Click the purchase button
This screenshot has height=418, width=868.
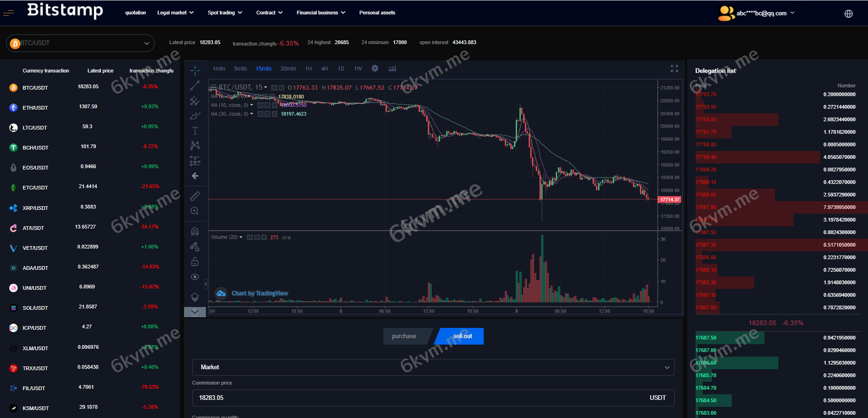(404, 336)
